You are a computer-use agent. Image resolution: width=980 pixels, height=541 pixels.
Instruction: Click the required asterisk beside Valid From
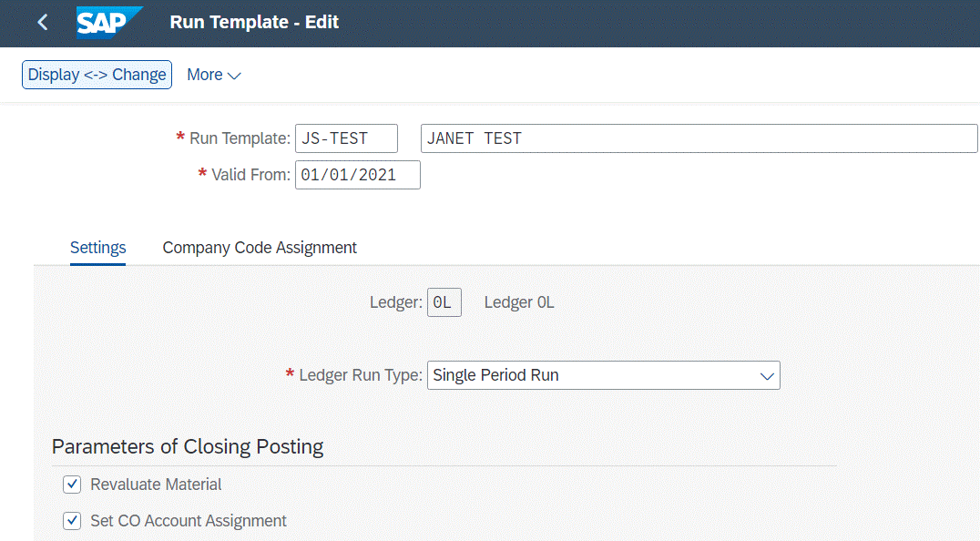point(202,174)
